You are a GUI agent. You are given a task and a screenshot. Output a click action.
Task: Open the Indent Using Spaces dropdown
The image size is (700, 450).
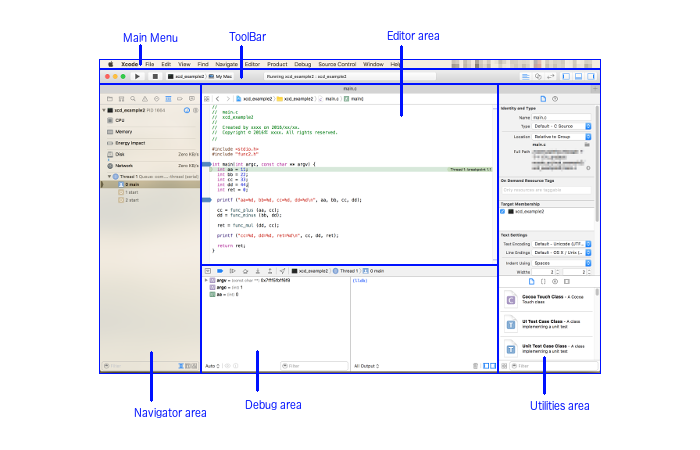[x=562, y=263]
